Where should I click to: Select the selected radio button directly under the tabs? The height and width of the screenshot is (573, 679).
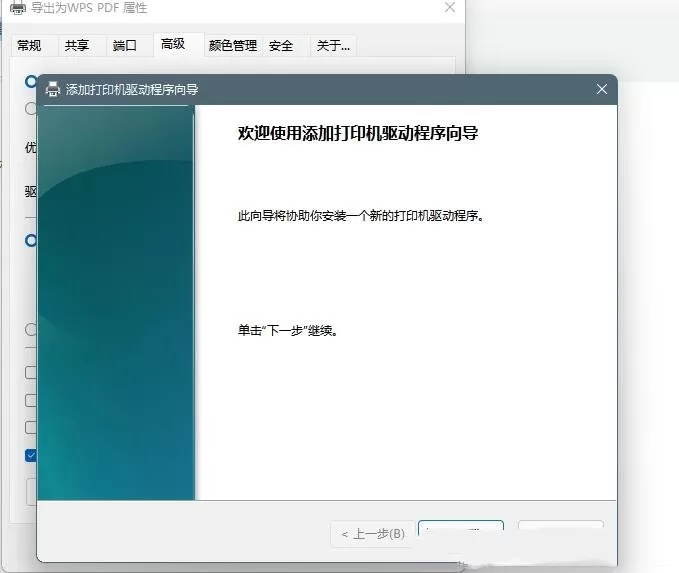[x=31, y=81]
